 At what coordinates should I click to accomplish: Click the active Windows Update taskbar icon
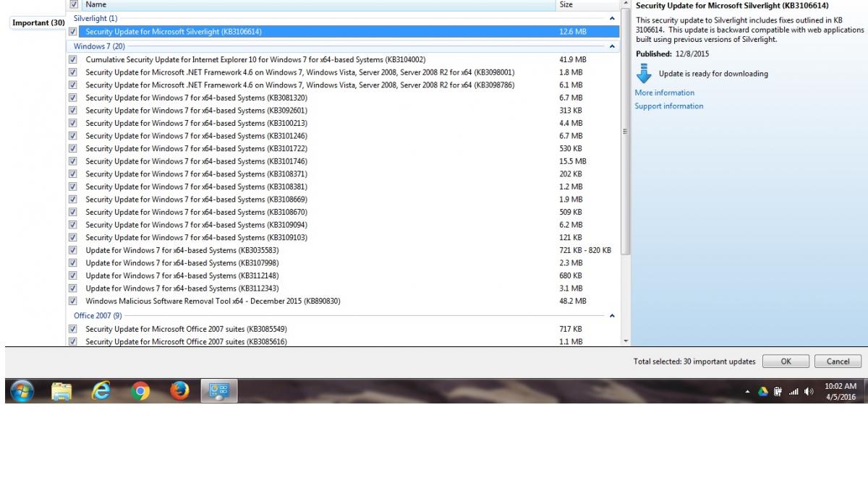[x=218, y=391]
